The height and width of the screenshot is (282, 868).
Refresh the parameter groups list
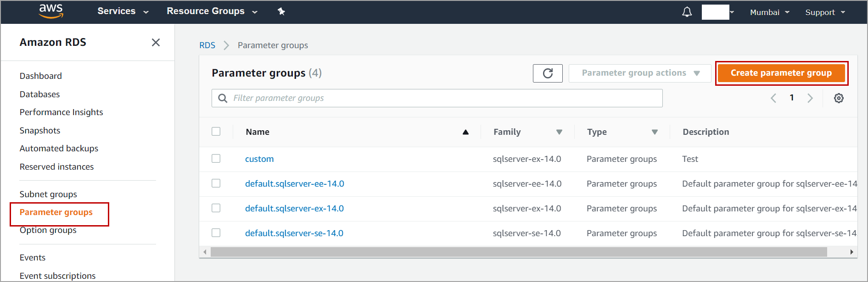(x=548, y=73)
